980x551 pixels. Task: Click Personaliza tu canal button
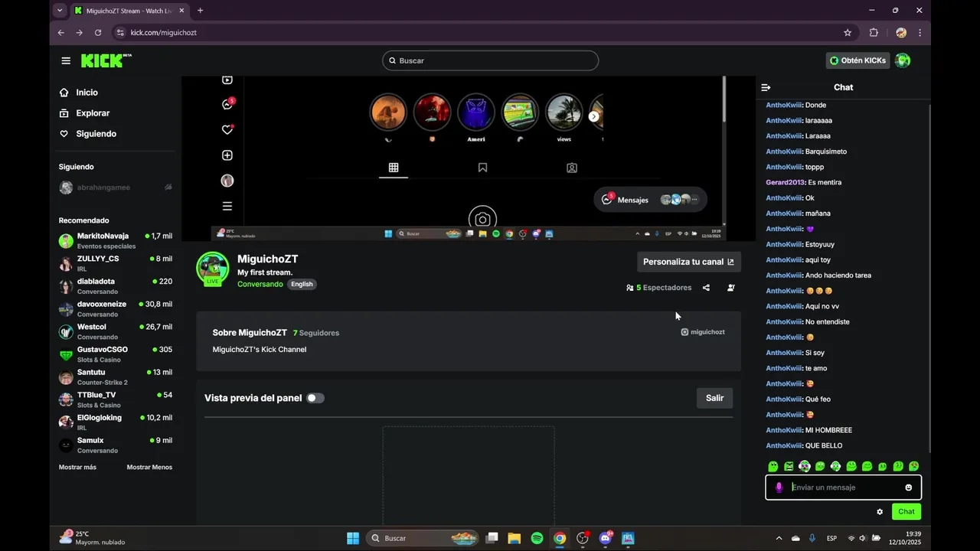pyautogui.click(x=689, y=262)
